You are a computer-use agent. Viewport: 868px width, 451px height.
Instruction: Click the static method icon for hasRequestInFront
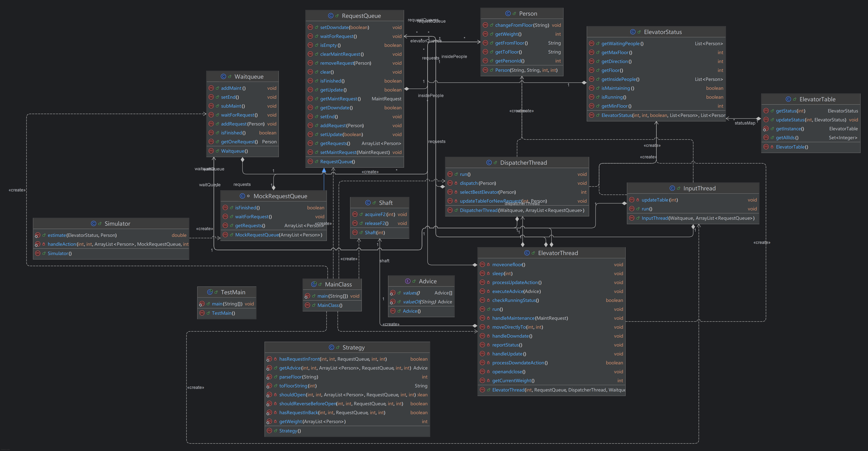[x=269, y=359]
